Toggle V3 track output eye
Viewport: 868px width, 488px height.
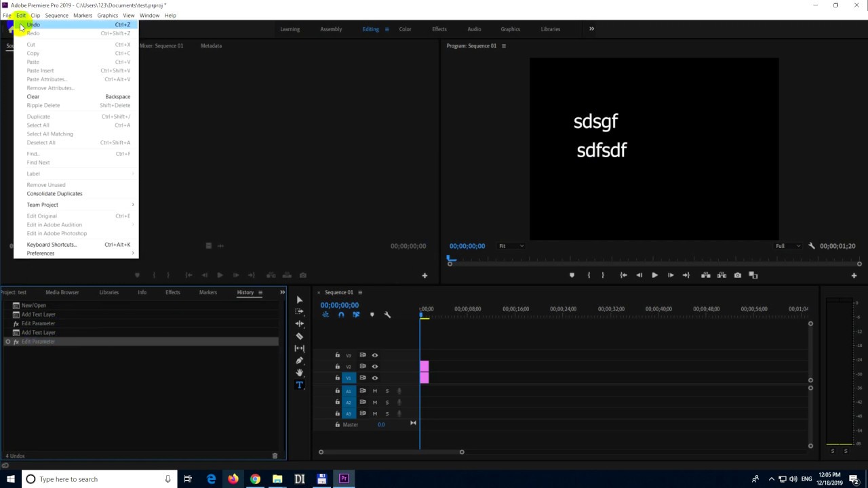[x=374, y=355]
